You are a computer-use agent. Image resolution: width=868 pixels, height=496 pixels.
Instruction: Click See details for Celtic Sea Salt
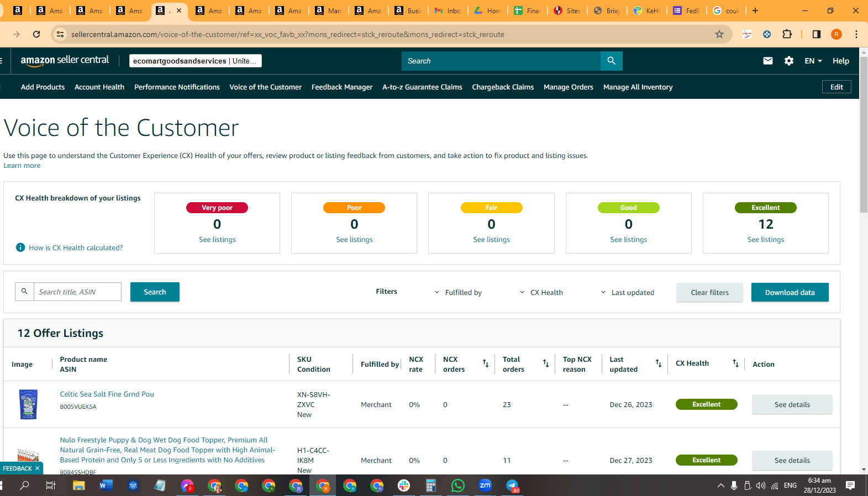792,404
